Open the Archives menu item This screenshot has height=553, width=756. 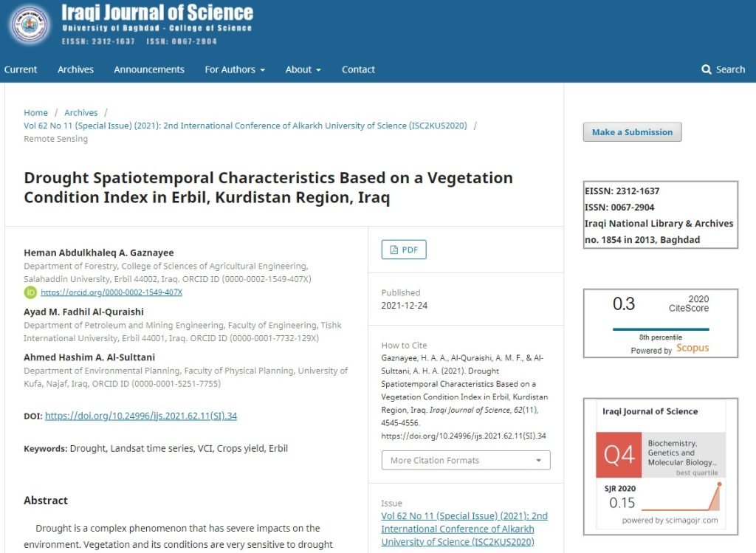click(x=75, y=69)
